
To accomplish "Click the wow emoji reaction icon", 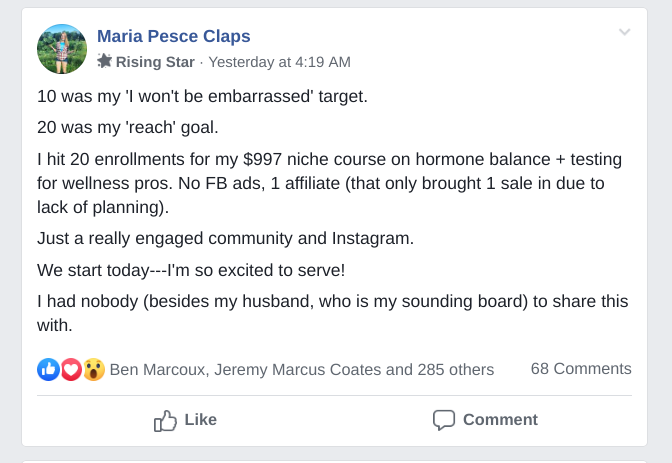I will point(94,369).
